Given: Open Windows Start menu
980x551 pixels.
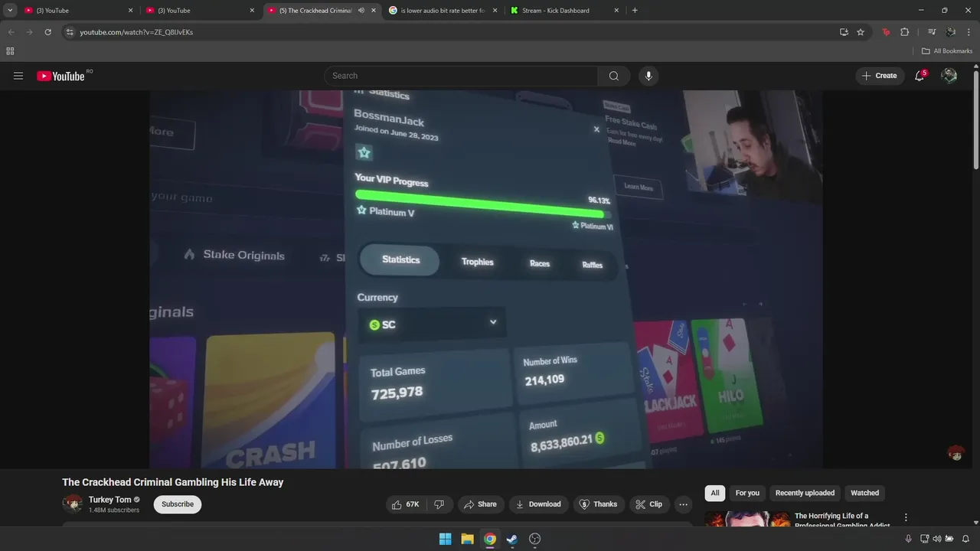Looking at the screenshot, I should 445,539.
